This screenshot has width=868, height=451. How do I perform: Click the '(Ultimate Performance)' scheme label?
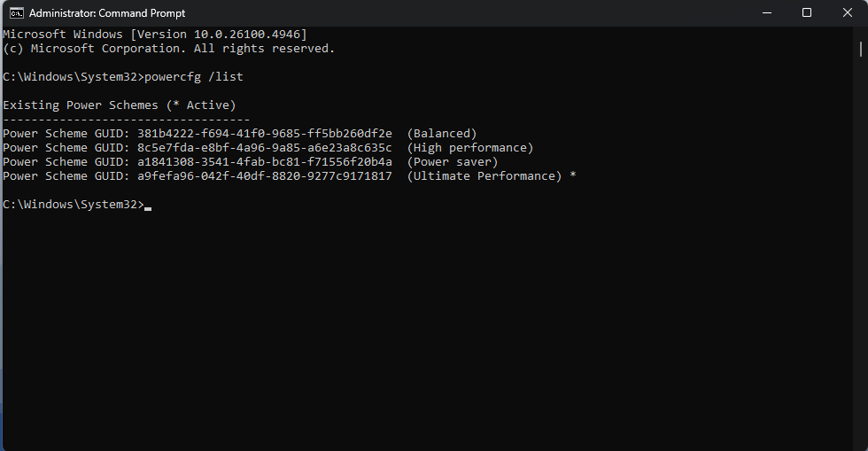click(x=484, y=176)
